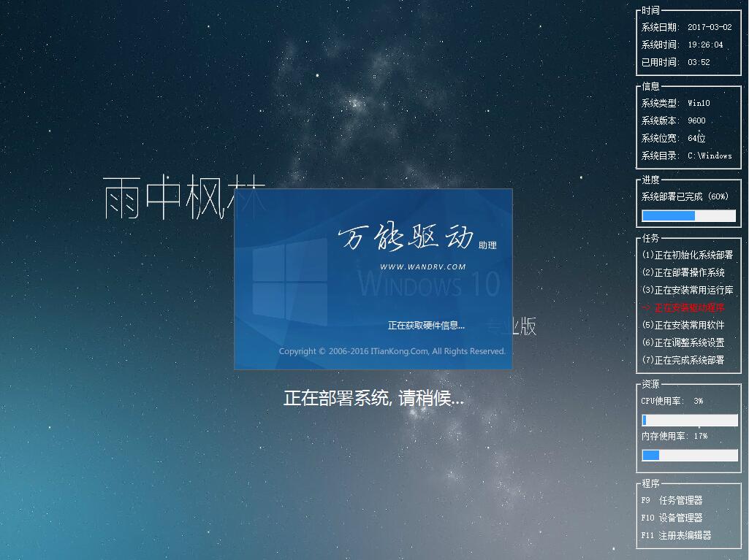Click the CPU使用率 3% label
749x560 pixels.
pos(672,401)
